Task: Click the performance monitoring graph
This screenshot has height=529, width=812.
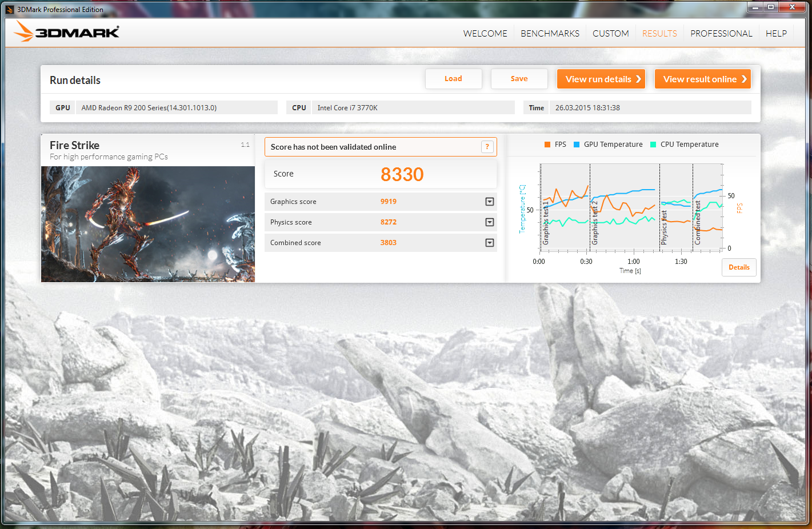Action: pos(631,207)
